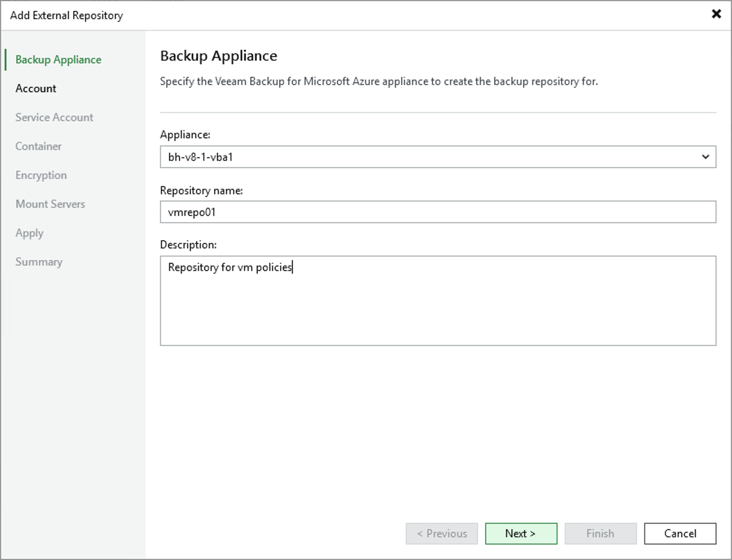Click the 'Specify the Veeam Backup' instruction text

coord(379,81)
